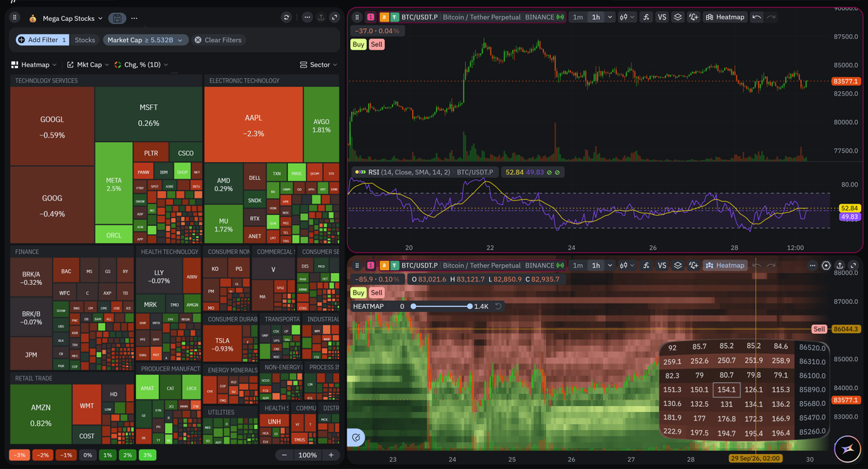Open the chart type dropdown in the bottom chart
Viewport: 868px width, 469px height.
coord(626,265)
